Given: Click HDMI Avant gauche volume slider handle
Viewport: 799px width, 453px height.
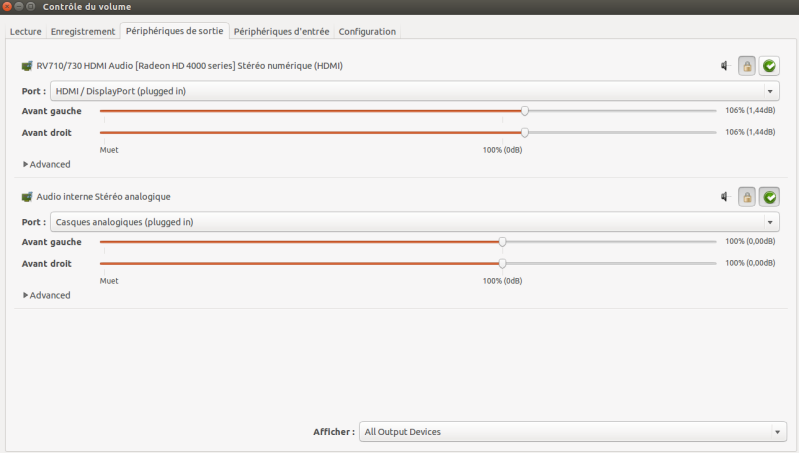Looking at the screenshot, I should click(x=524, y=111).
